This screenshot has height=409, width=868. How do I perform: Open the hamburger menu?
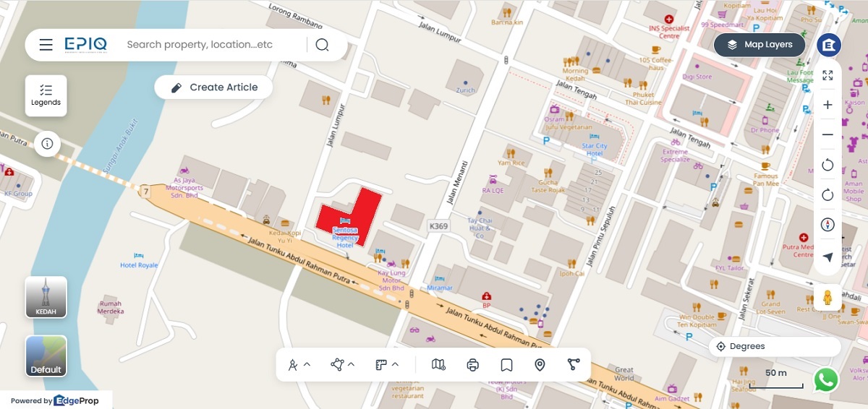[x=46, y=45]
